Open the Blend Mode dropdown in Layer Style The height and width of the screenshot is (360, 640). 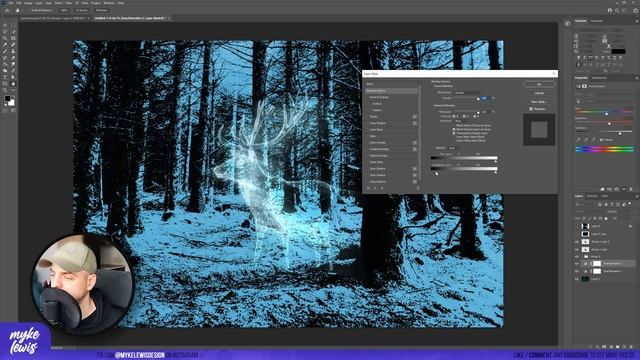(467, 93)
